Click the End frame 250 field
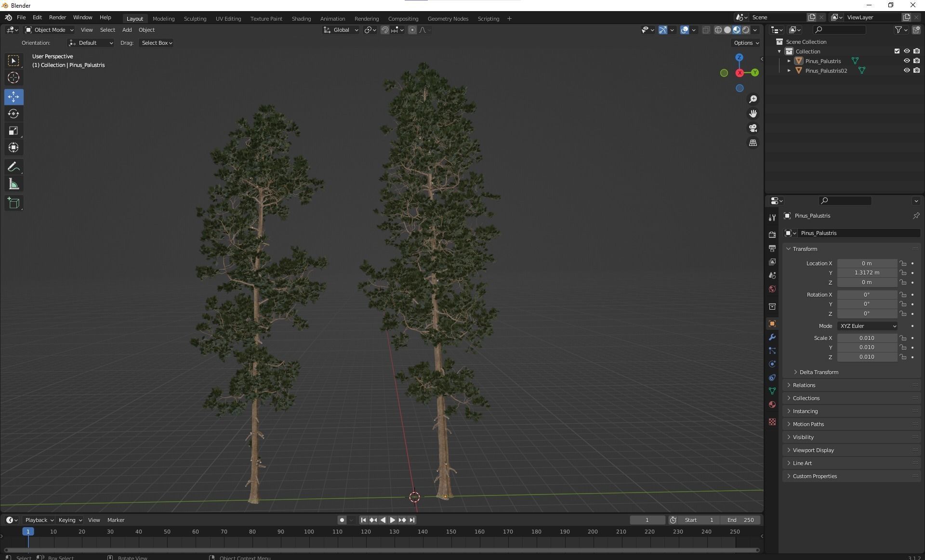 coord(741,520)
